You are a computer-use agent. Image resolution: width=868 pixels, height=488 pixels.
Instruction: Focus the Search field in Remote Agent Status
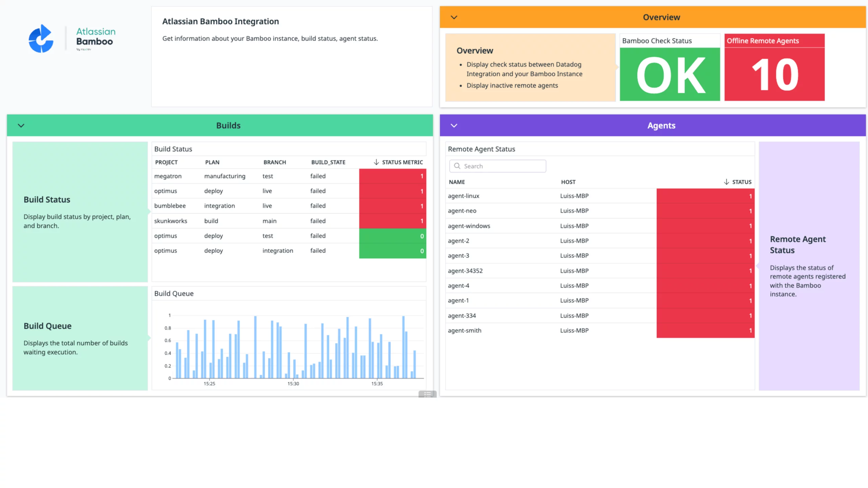497,166
